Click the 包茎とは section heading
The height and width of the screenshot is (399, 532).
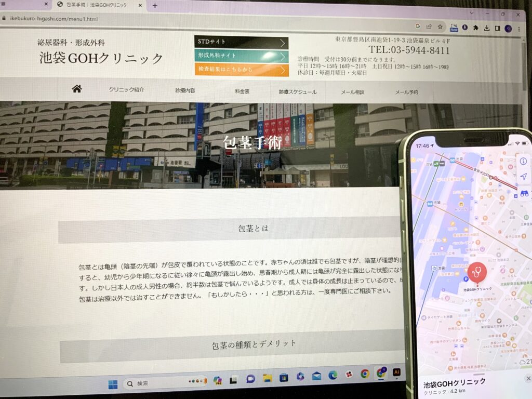[x=254, y=229]
